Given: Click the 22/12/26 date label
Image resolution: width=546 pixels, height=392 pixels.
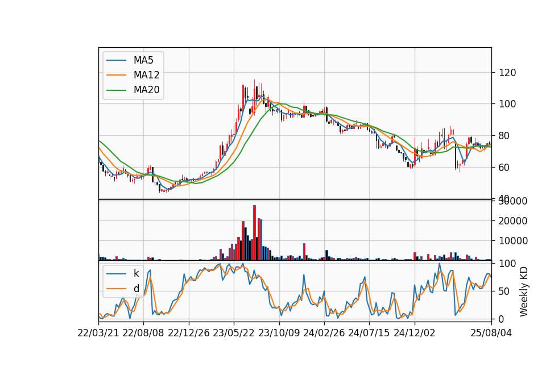Looking at the screenshot, I should 189,333.
